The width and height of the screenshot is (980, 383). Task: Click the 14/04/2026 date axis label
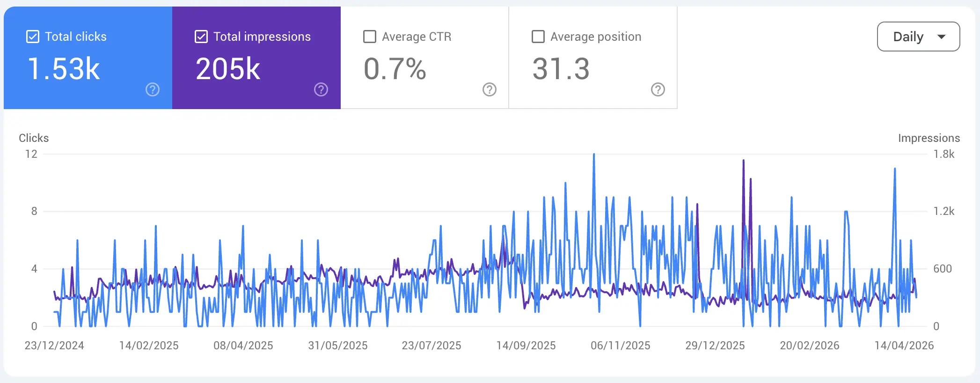pos(904,346)
